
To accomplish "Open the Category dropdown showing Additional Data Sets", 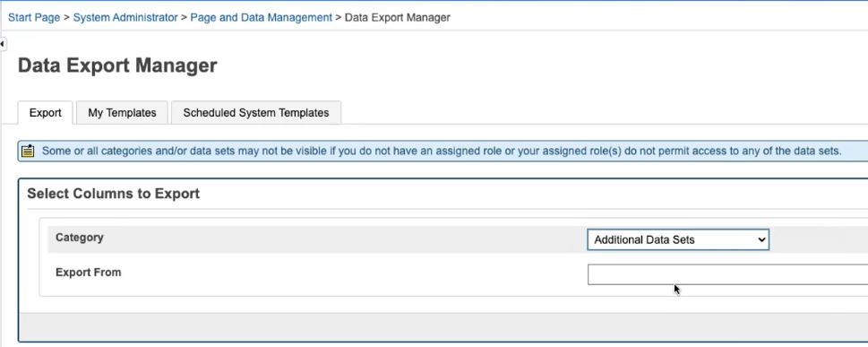I will (677, 239).
